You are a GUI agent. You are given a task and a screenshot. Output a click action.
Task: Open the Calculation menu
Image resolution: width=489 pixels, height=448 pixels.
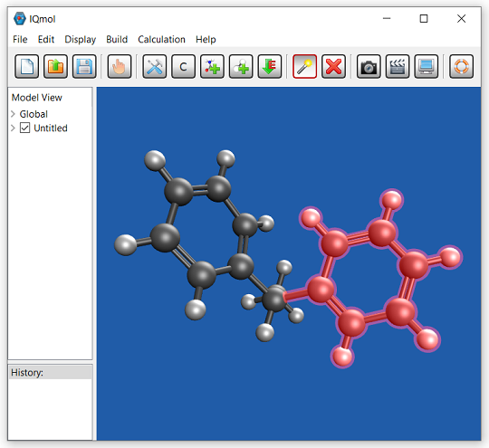(x=161, y=39)
